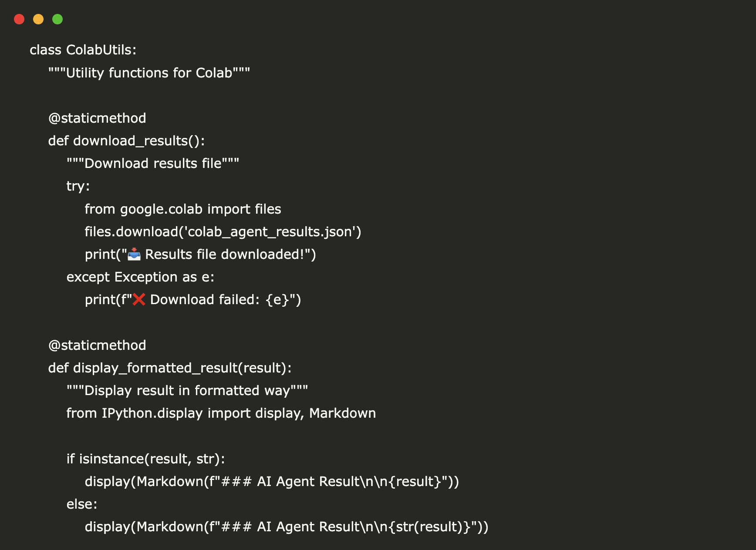This screenshot has width=756, height=550.
Task: Click the if isinstance(result, str) line
Action: (x=145, y=459)
